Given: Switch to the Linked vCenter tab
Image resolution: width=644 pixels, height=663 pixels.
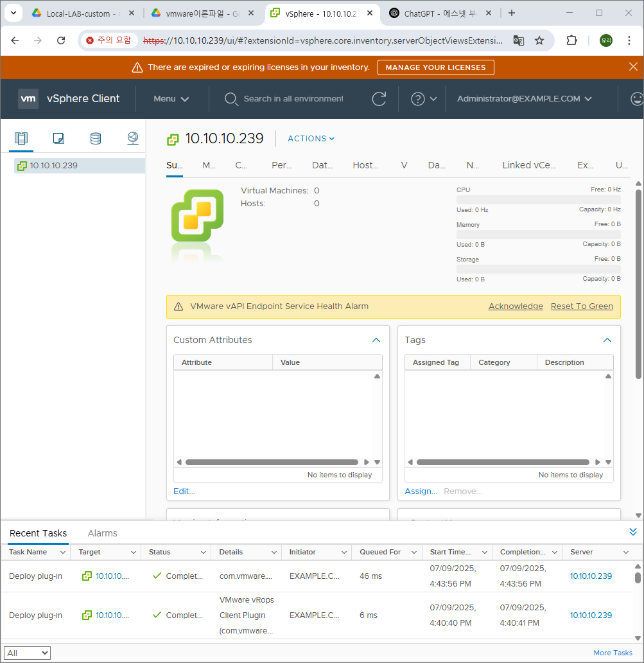Looking at the screenshot, I should point(529,165).
